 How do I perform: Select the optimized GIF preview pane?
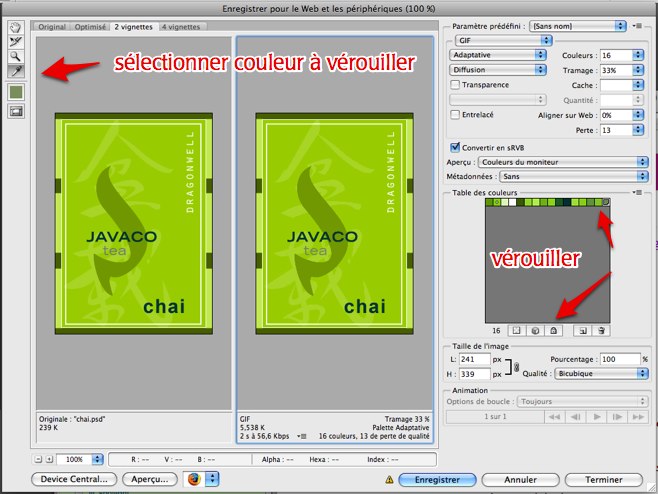[335, 223]
